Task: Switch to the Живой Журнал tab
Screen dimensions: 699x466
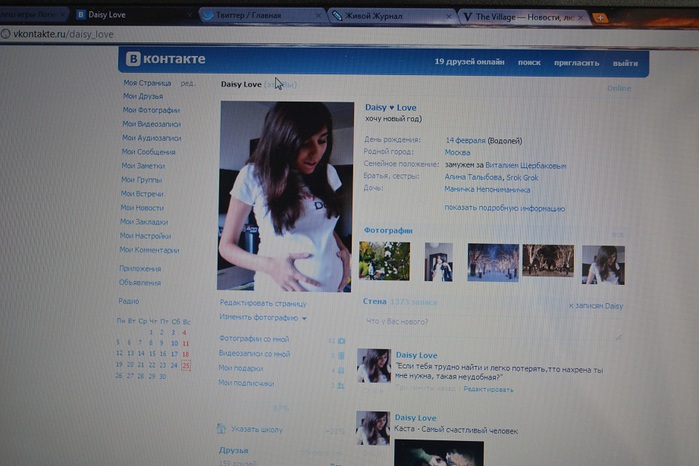Action: (394, 16)
